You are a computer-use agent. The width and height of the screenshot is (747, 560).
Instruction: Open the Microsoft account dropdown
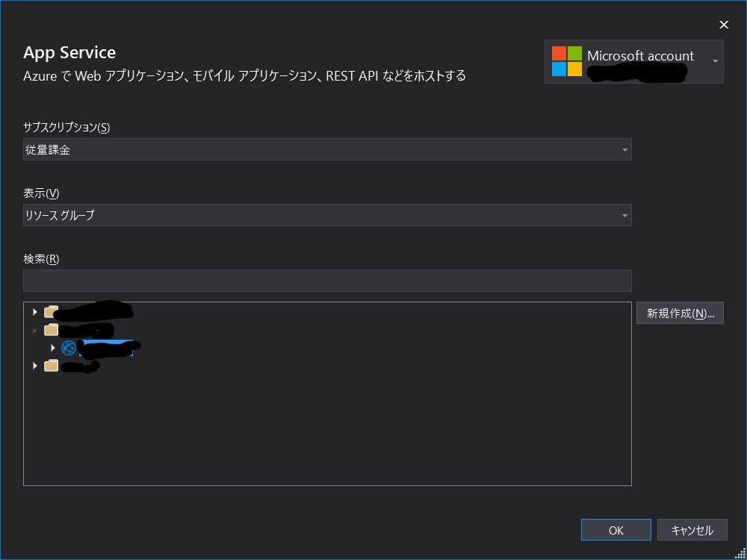(x=633, y=61)
